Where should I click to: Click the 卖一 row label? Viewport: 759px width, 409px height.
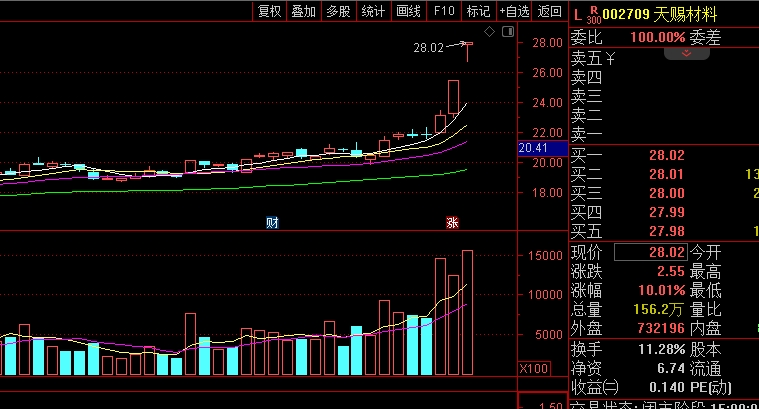pos(587,134)
